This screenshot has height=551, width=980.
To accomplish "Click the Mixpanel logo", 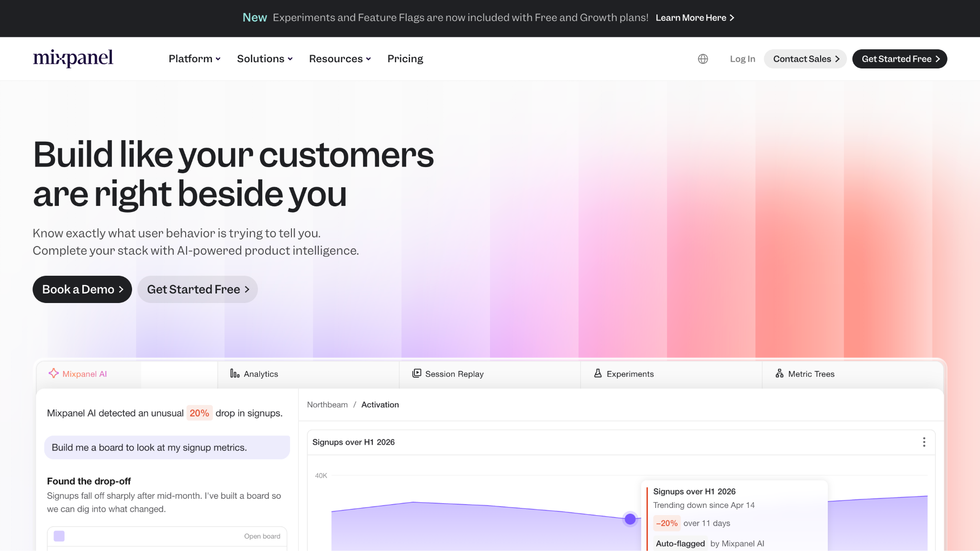I will click(73, 58).
